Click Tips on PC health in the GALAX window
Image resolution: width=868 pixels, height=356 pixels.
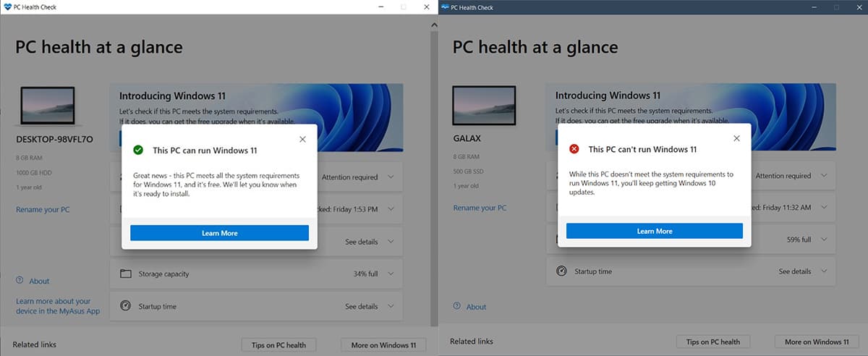click(712, 342)
